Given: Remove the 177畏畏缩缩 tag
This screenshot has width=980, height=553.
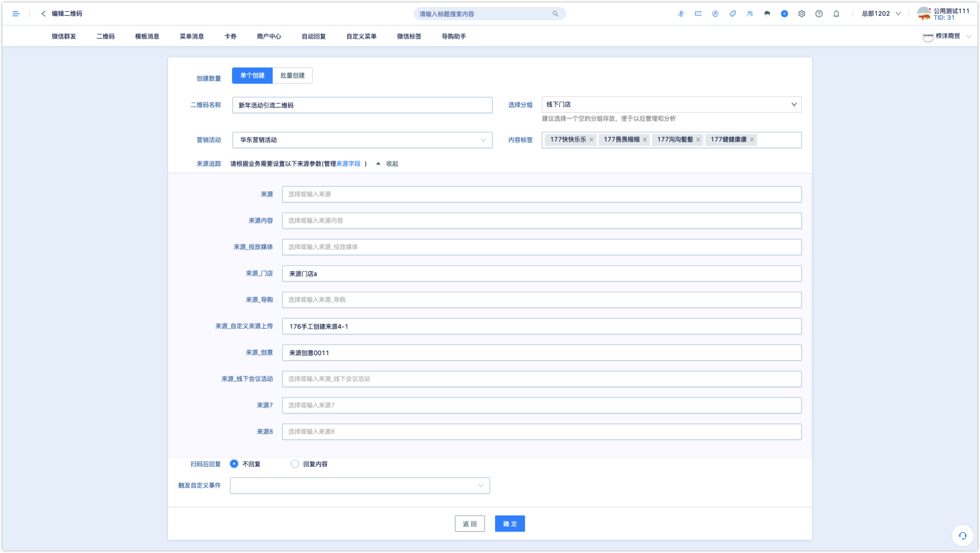Looking at the screenshot, I should 644,140.
